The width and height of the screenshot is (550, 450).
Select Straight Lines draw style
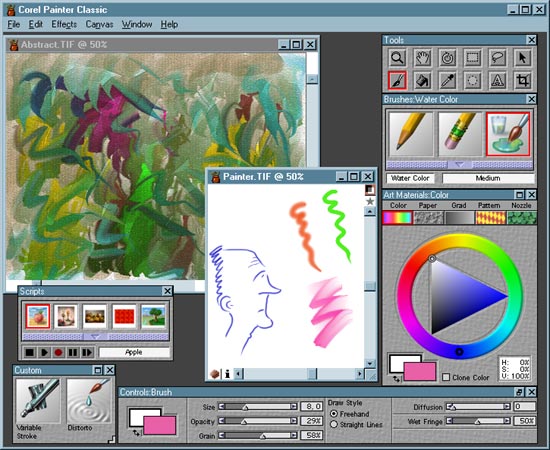pos(334,424)
